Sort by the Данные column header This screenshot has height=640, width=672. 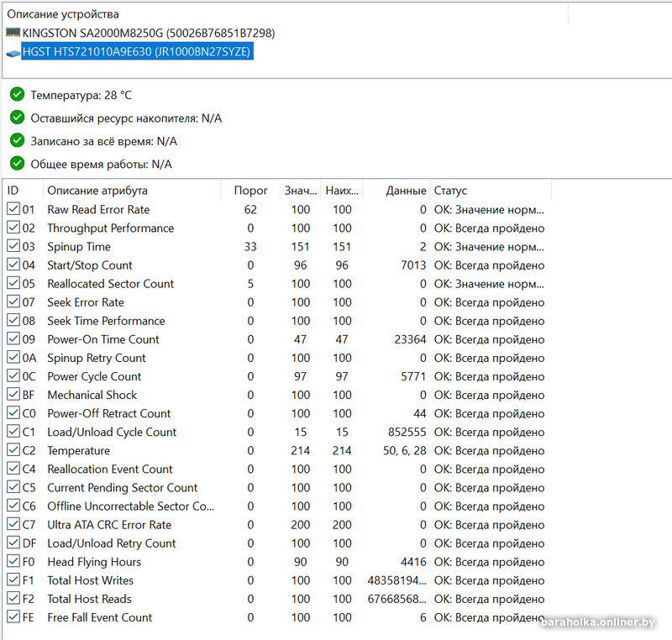(396, 190)
